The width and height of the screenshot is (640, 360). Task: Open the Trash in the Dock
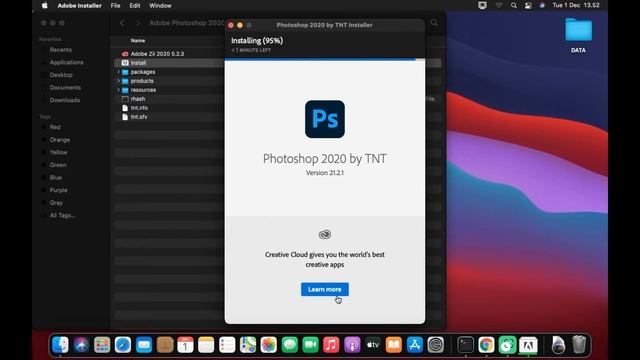(579, 345)
